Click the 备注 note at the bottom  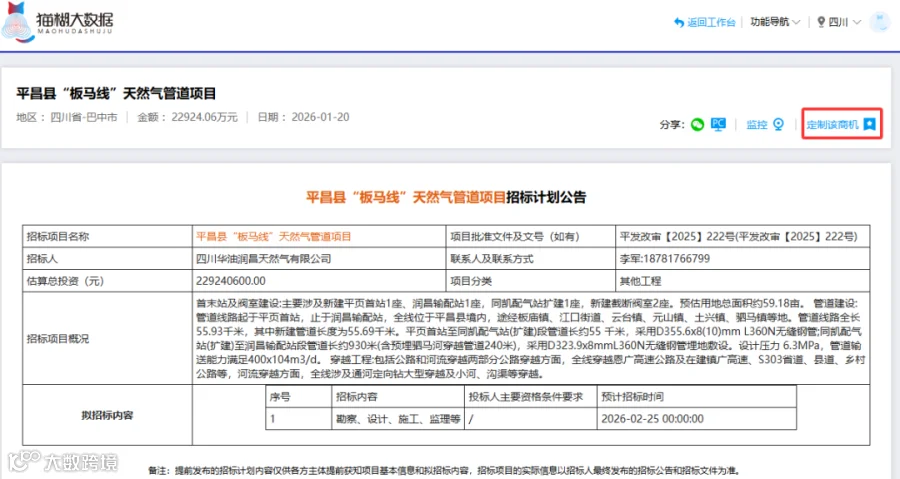click(444, 470)
